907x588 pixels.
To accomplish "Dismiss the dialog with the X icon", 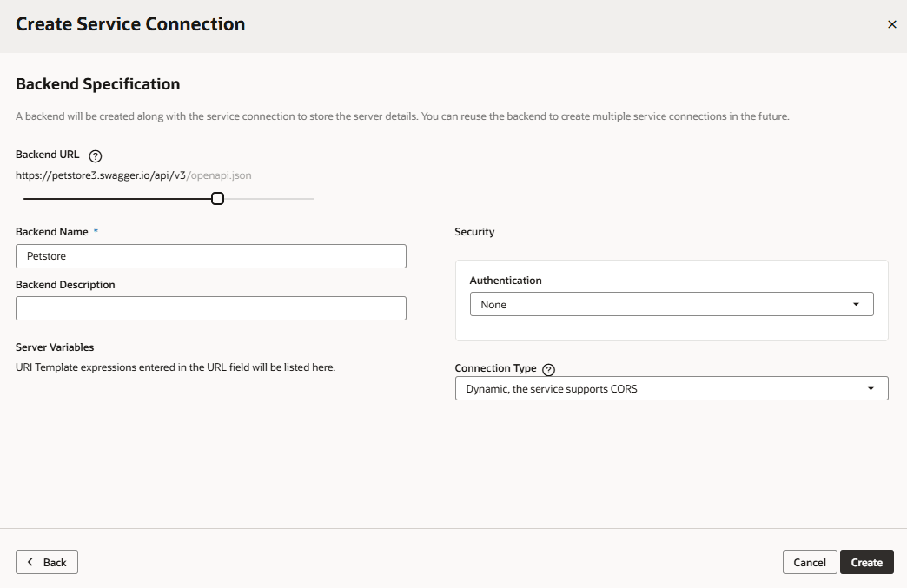I will click(891, 24).
